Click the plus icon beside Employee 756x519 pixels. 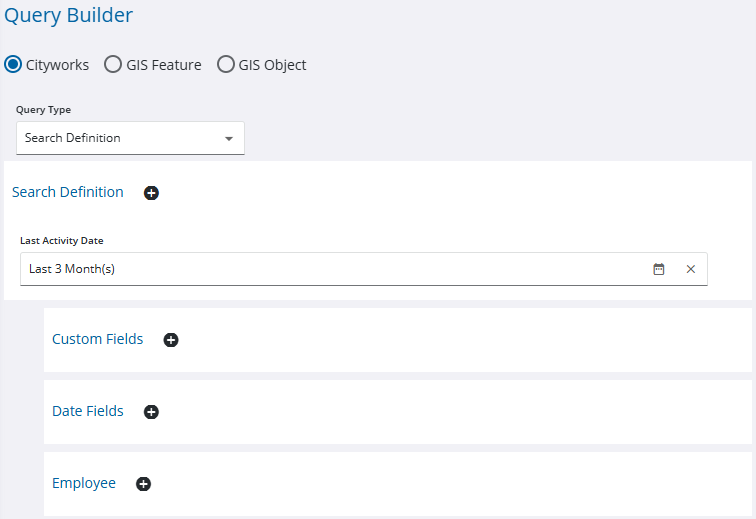(143, 484)
